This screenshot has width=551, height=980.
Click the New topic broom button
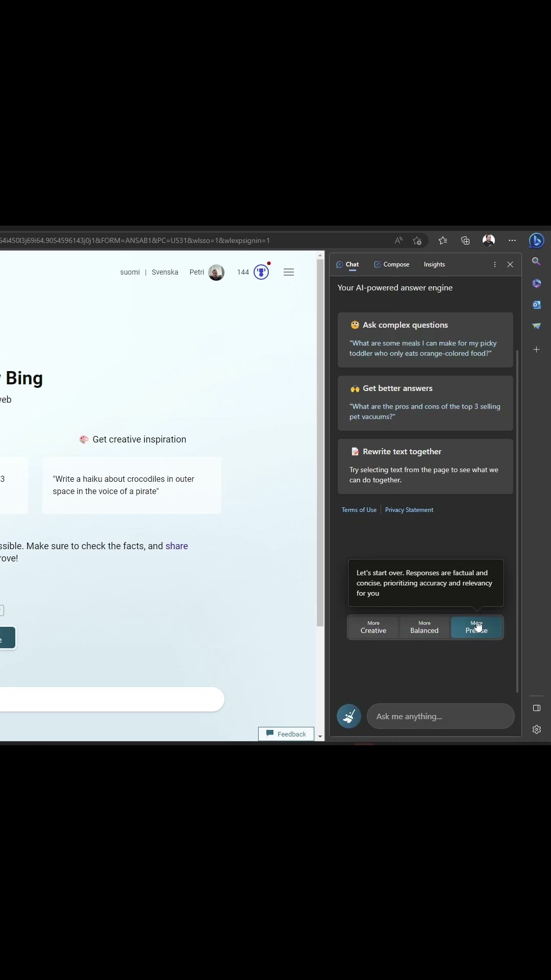pyautogui.click(x=349, y=717)
